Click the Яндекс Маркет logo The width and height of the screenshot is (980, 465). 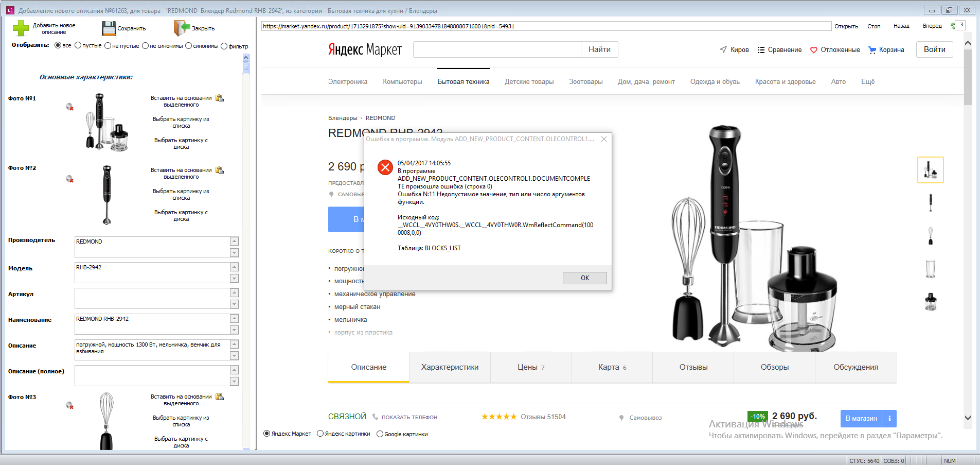tap(365, 49)
